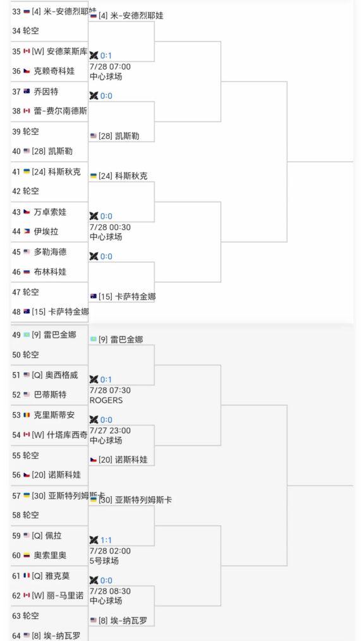The image size is (364, 641).
Task: Click the rackets icon beside the 1:1 score
Action: [x=94, y=540]
